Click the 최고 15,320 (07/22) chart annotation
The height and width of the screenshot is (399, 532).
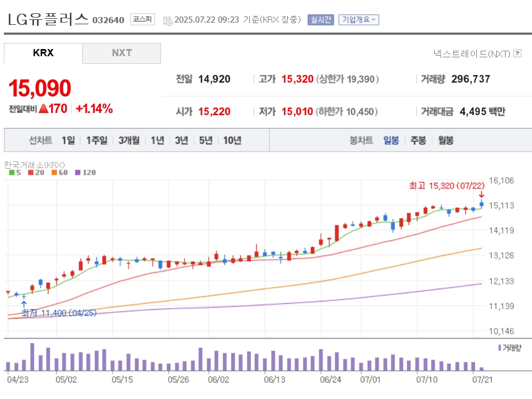447,186
